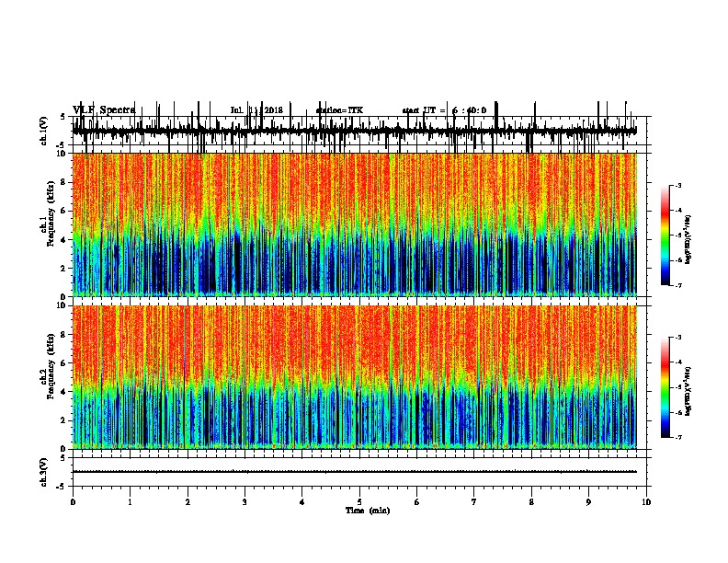
Task: Select the "ch.3(V)" axis label
Action: click(x=44, y=472)
